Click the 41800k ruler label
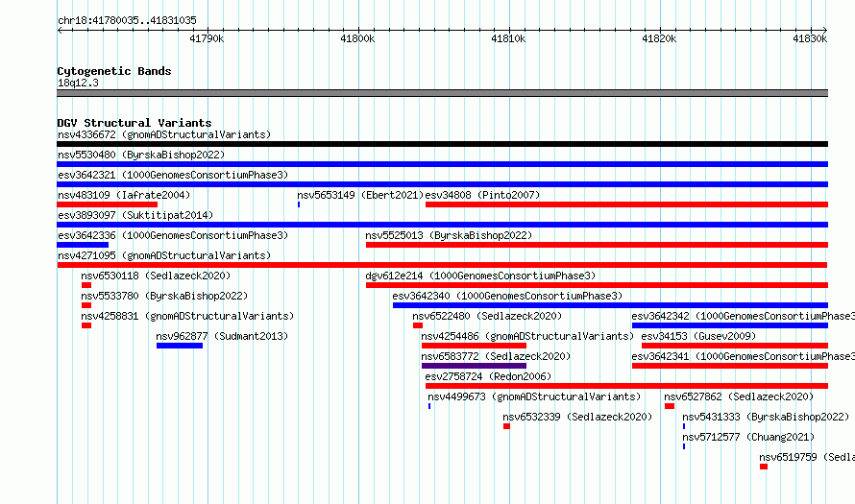The image size is (855, 504). pos(357,38)
